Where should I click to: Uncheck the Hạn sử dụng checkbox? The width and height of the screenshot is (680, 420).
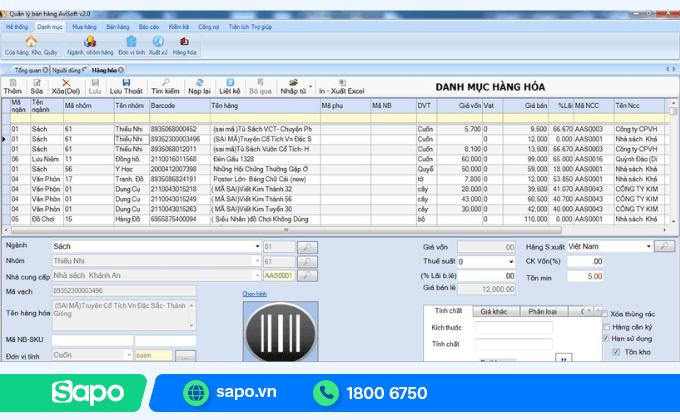coord(606,338)
